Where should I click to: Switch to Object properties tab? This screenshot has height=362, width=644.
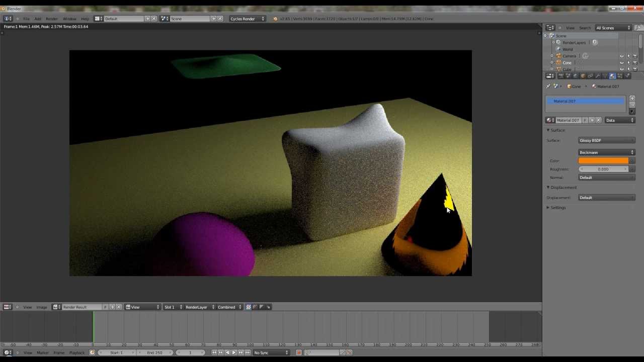pos(583,76)
